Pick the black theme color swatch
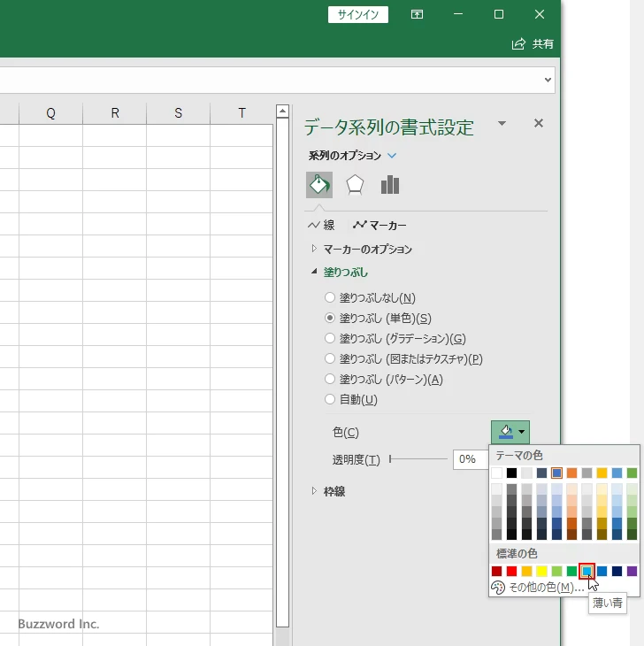This screenshot has width=644, height=646. tap(511, 473)
